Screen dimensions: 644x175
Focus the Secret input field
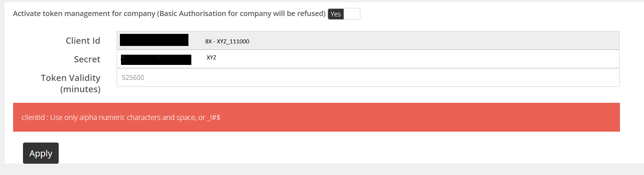point(368,59)
